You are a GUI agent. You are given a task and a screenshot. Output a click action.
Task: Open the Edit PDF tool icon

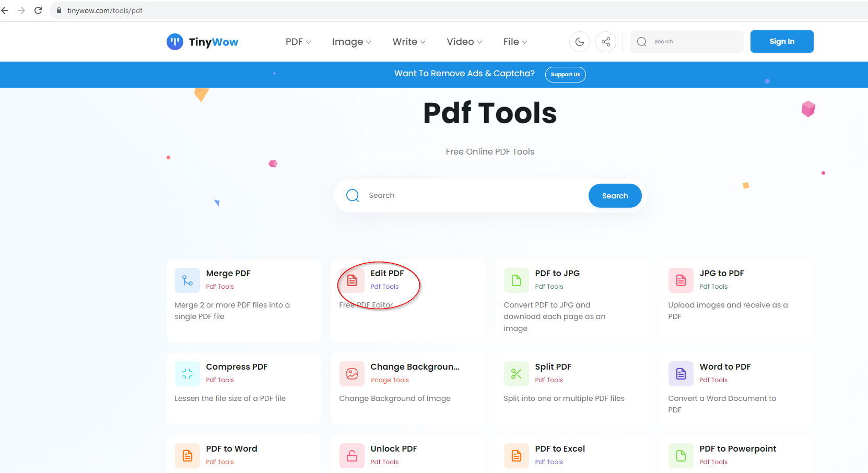click(352, 280)
